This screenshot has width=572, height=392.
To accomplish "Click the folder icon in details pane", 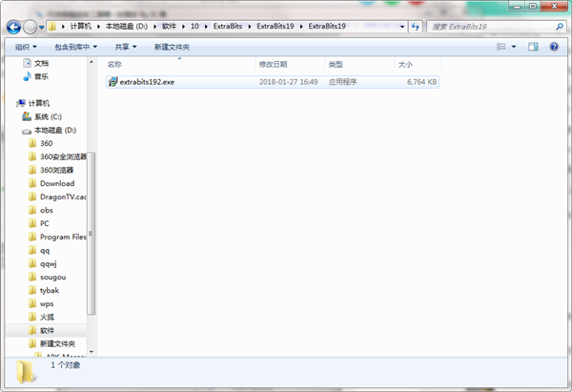I will click(x=27, y=372).
